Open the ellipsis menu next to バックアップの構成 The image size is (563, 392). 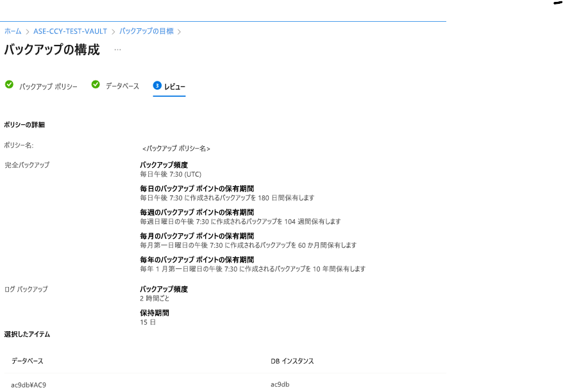point(117,49)
